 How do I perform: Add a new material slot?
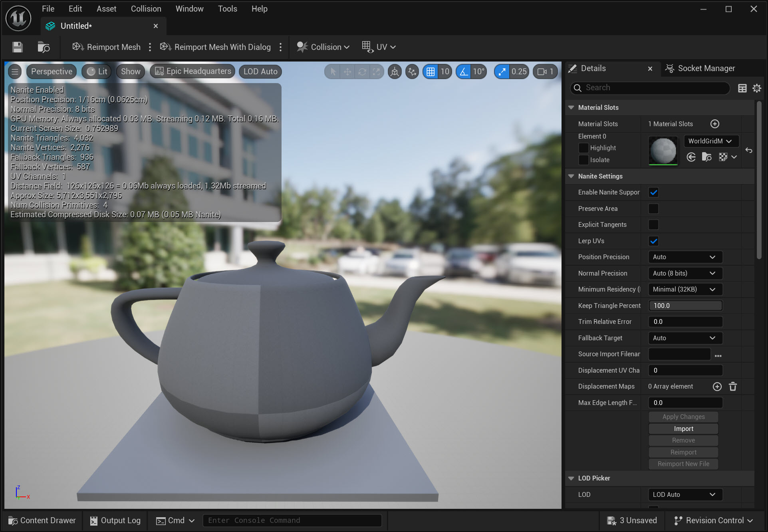(714, 124)
